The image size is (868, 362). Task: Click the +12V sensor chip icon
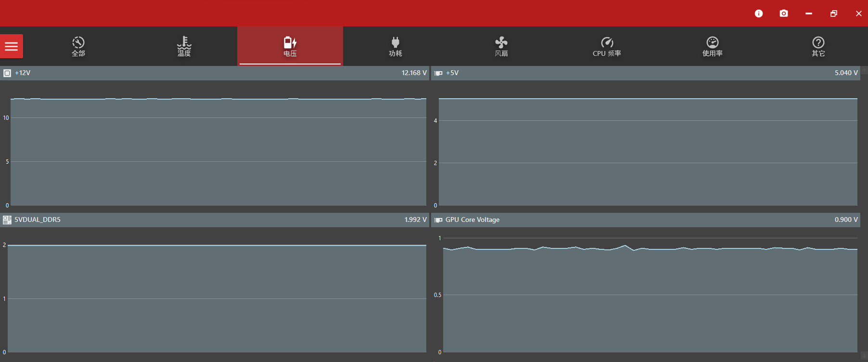click(x=7, y=73)
